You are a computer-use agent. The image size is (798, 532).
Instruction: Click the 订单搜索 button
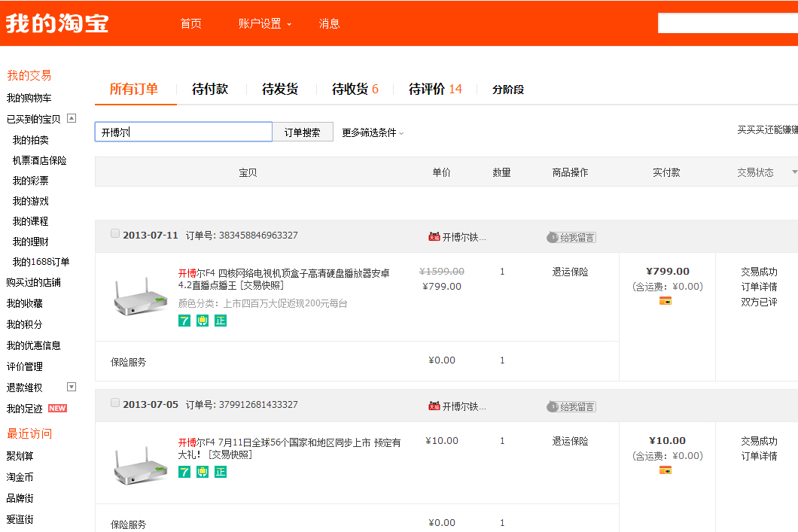(303, 132)
